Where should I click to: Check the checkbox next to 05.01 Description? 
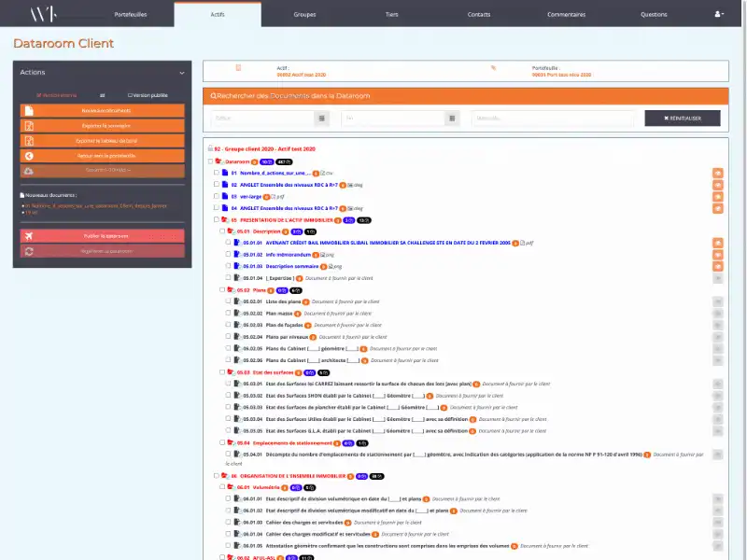click(221, 231)
